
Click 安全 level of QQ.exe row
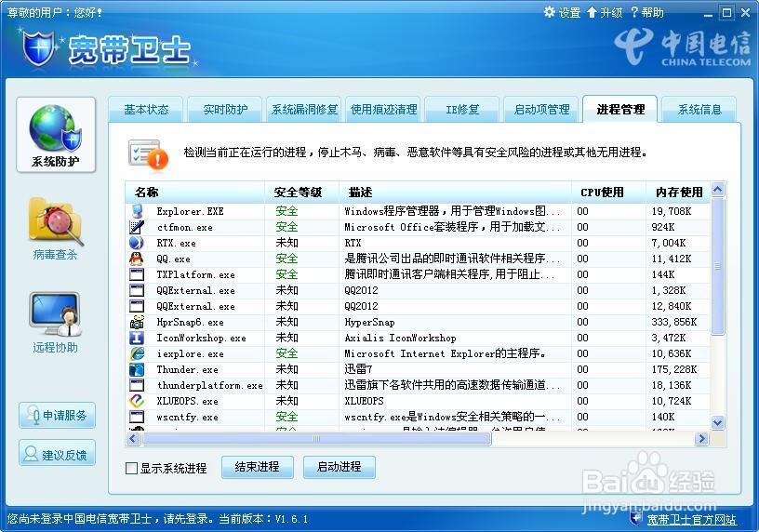coord(287,259)
